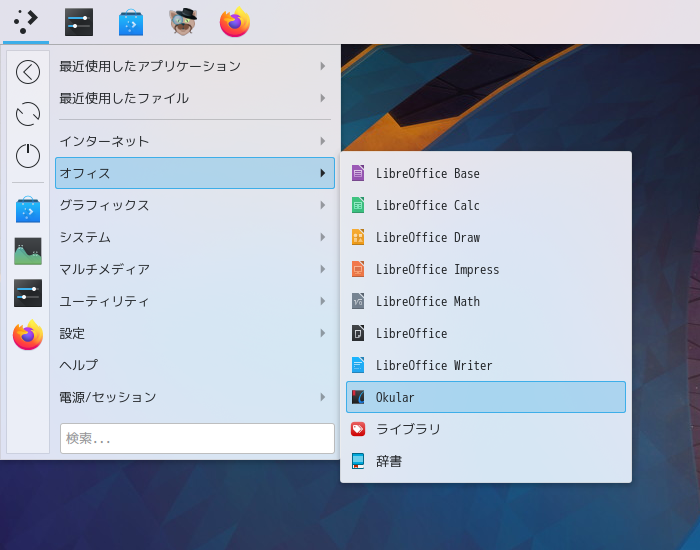Open Firefox from the favorites sidebar

(x=28, y=335)
